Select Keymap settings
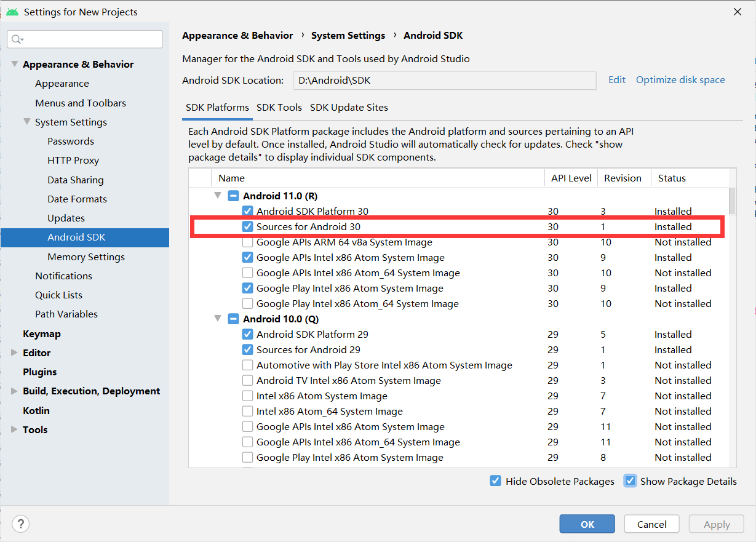756x542 pixels. pyautogui.click(x=42, y=334)
